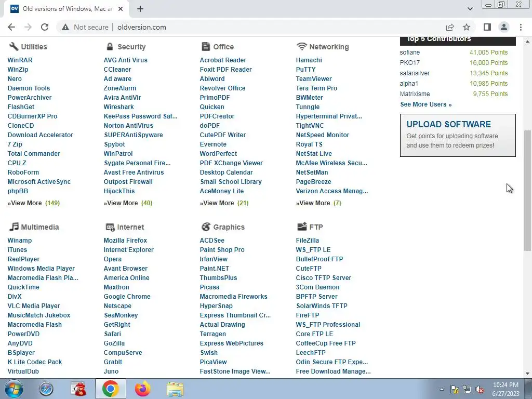Share this page via share icon
The width and height of the screenshot is (532, 399).
click(x=450, y=27)
